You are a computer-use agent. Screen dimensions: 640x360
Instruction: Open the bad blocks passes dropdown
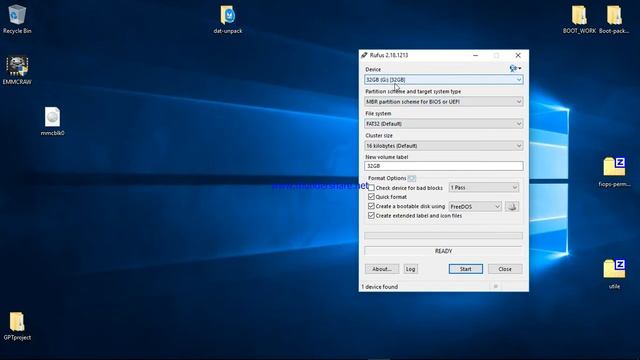(x=484, y=188)
